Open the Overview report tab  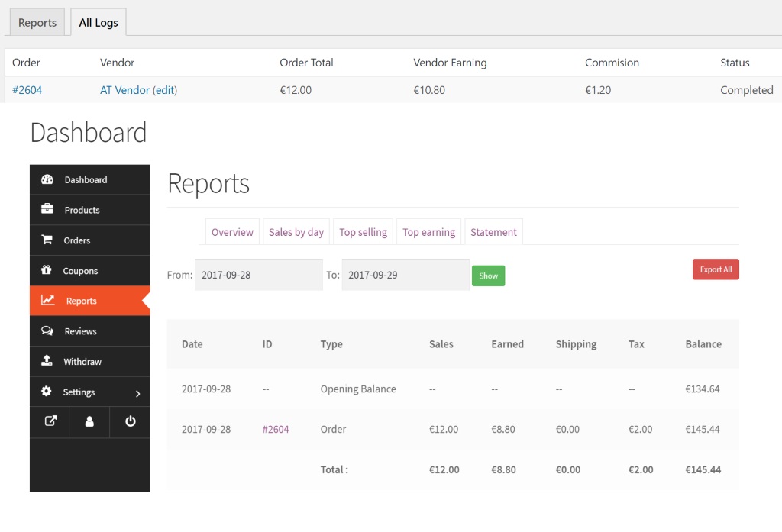[232, 232]
